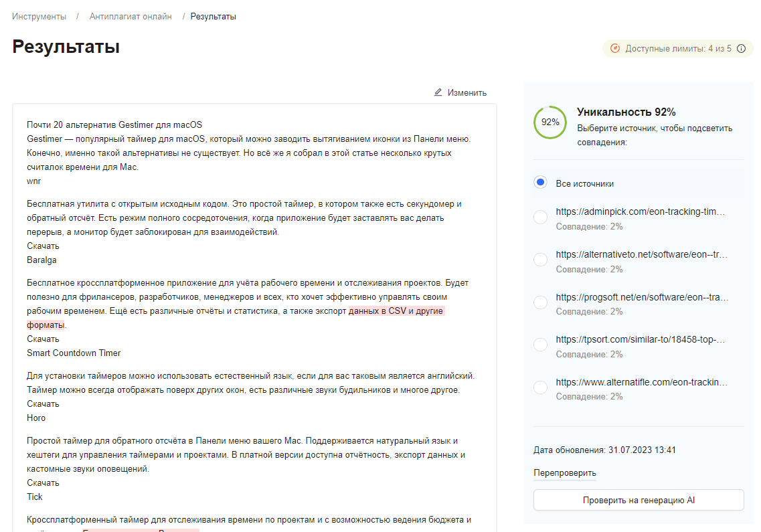The width and height of the screenshot is (761, 532).
Task: Open the https://tpsort.com/similar-to/18458-top-… link
Action: 640,339
